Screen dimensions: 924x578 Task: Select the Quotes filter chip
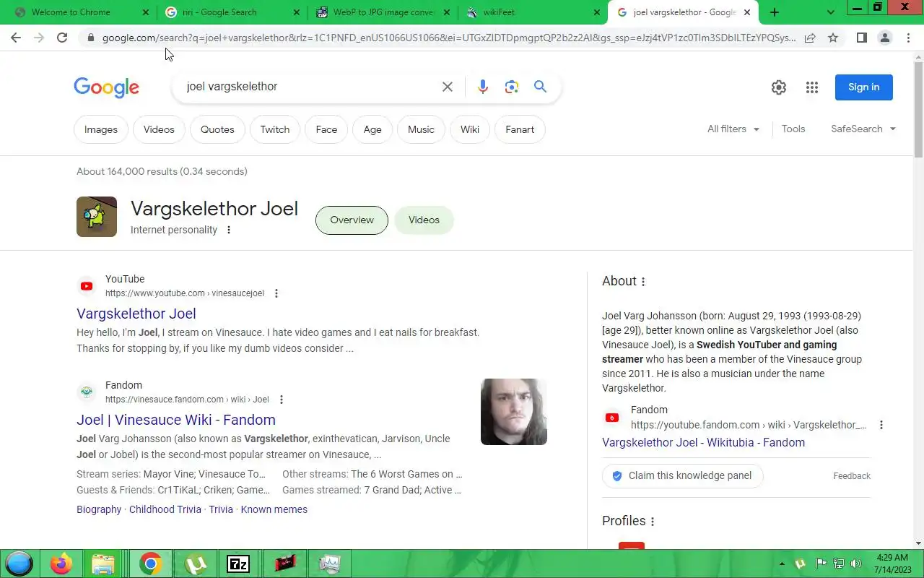click(x=217, y=129)
